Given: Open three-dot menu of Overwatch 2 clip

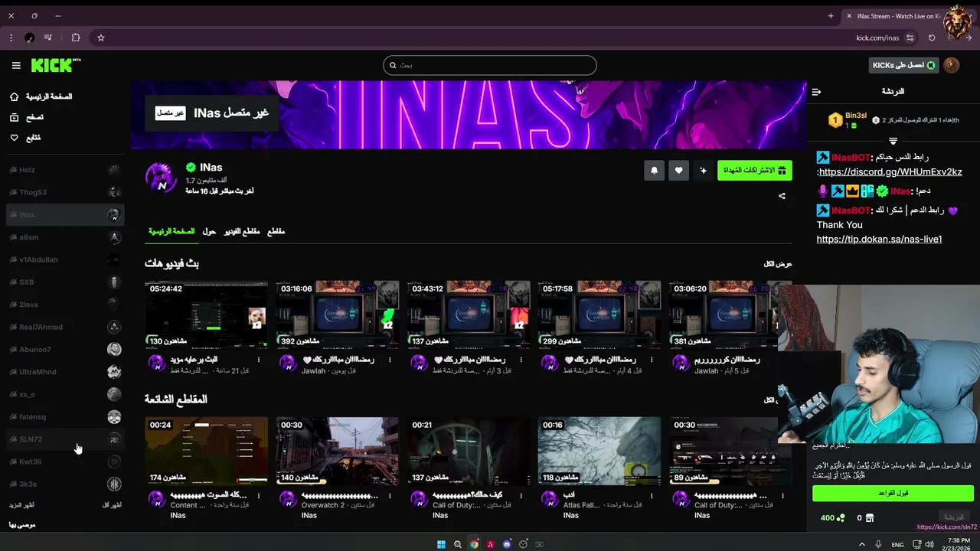Looking at the screenshot, I should (390, 496).
